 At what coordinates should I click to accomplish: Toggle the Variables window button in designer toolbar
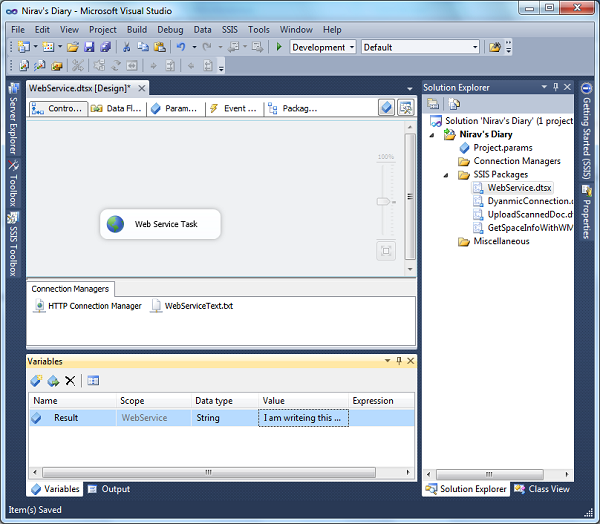(386, 108)
